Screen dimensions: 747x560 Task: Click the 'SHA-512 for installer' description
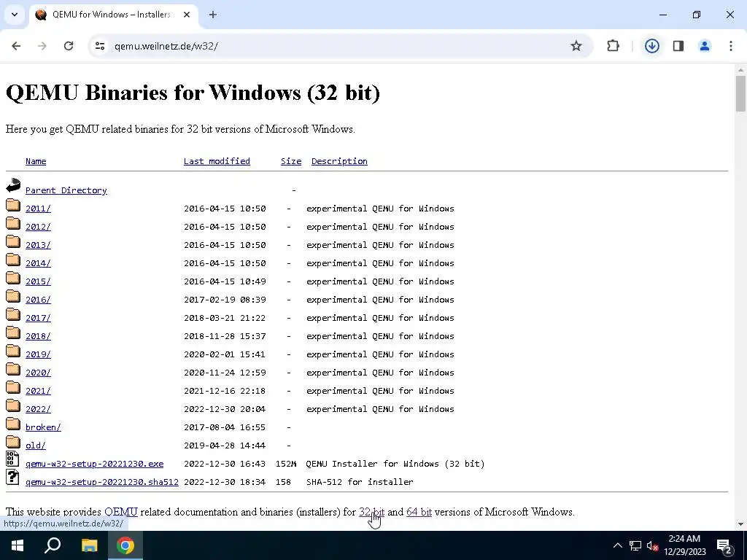[x=360, y=482]
